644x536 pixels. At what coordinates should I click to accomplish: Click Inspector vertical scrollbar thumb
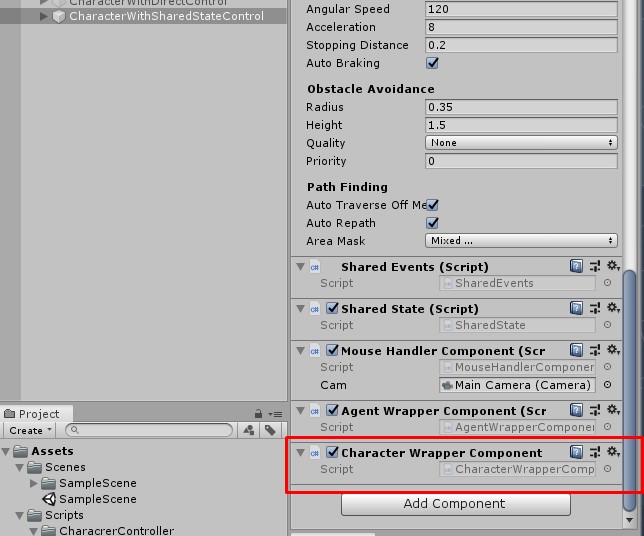[x=629, y=389]
